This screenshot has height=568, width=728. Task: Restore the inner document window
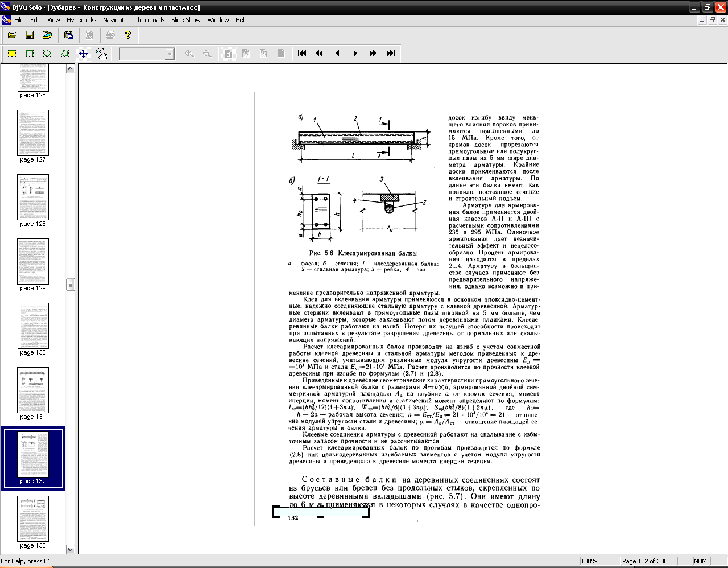tap(712, 20)
